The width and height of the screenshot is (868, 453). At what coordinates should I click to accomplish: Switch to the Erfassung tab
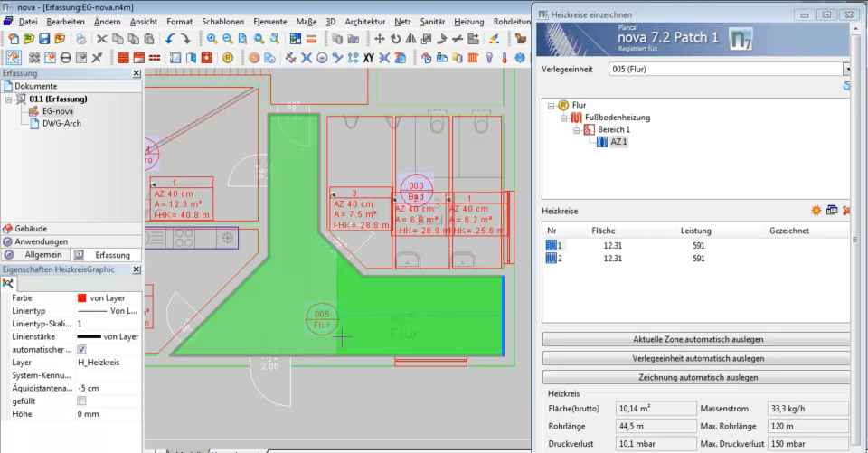(x=106, y=255)
